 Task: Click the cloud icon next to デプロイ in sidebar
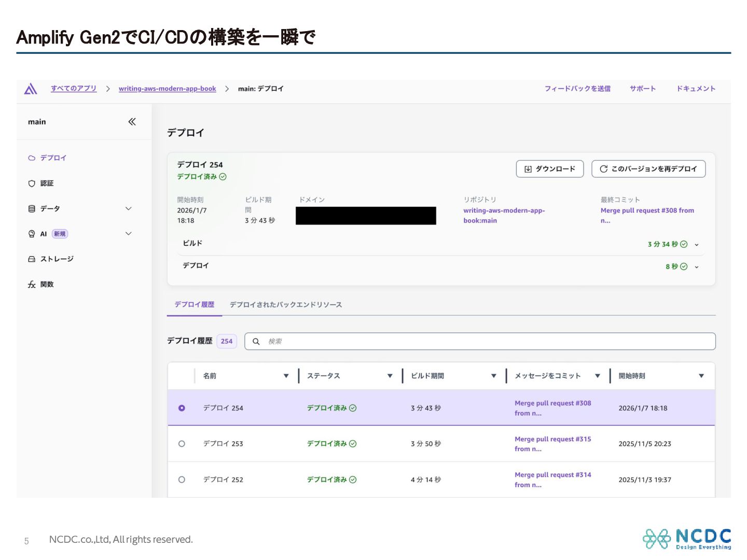(32, 158)
